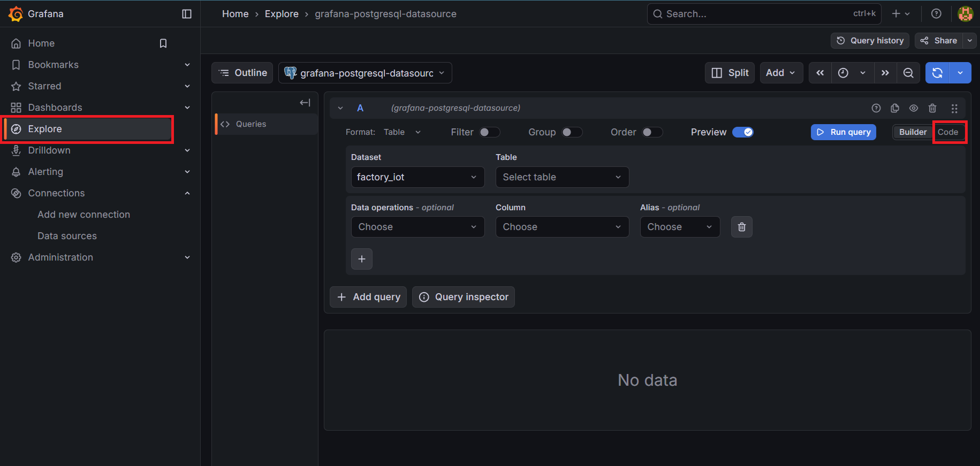
Task: Open the time range chevron dropdown
Action: [x=863, y=73]
